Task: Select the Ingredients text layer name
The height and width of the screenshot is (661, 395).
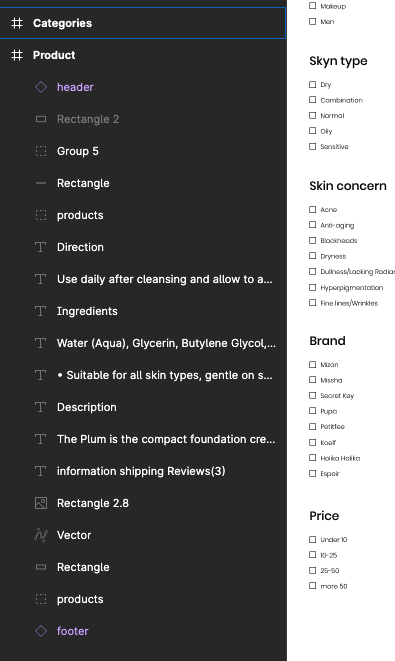Action: click(87, 311)
